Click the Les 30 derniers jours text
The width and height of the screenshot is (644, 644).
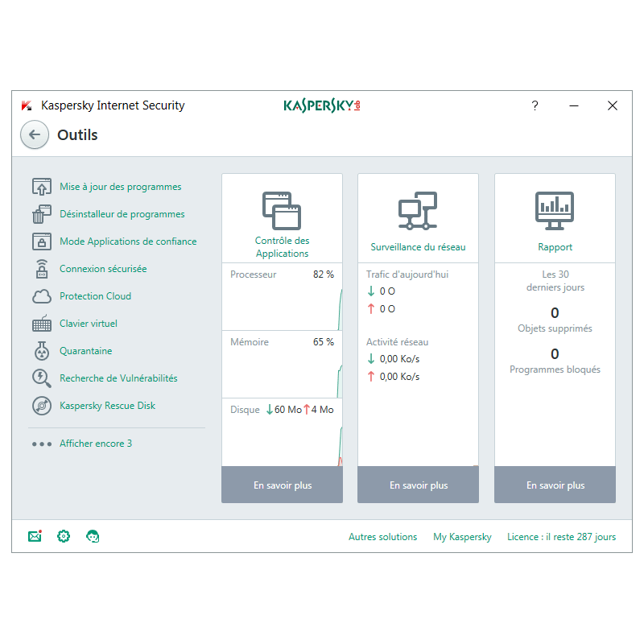coord(555,280)
